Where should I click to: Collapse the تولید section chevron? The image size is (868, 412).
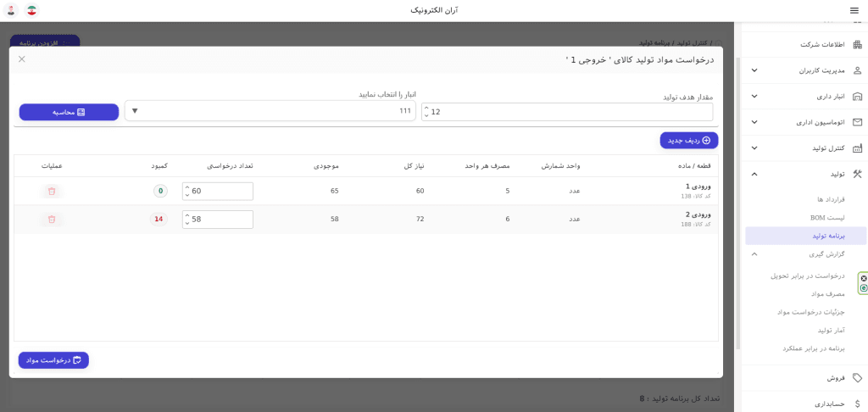pos(754,174)
